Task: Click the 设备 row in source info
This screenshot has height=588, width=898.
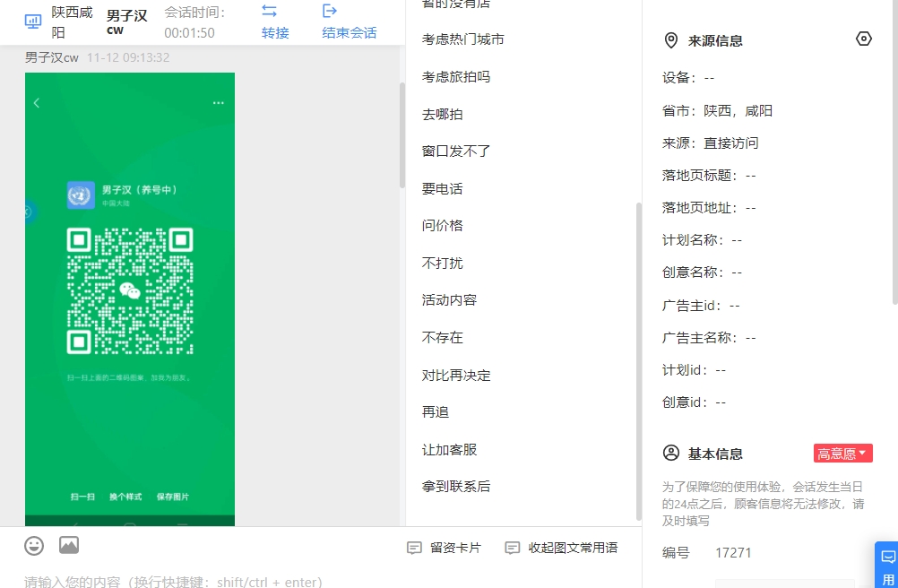Action: pyautogui.click(x=687, y=78)
